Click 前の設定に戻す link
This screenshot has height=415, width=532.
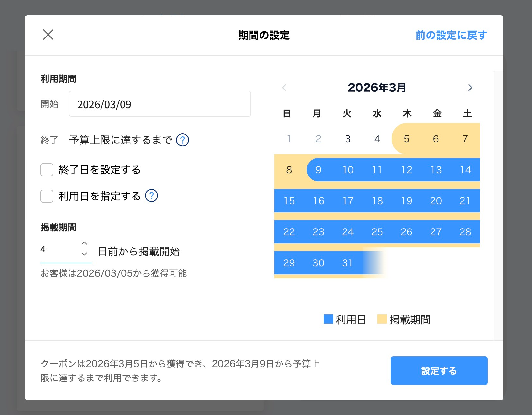tap(451, 35)
